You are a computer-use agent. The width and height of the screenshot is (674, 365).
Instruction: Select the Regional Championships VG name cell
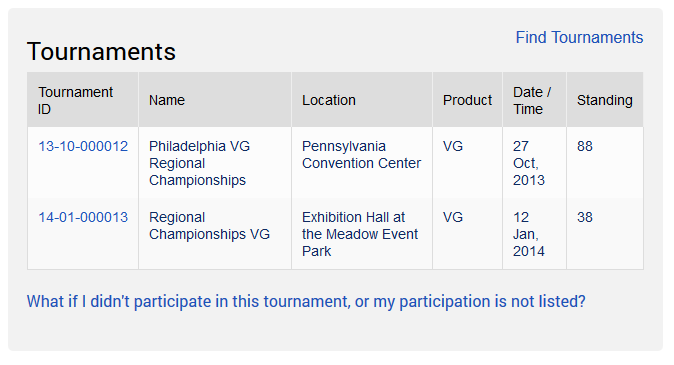tap(215, 234)
